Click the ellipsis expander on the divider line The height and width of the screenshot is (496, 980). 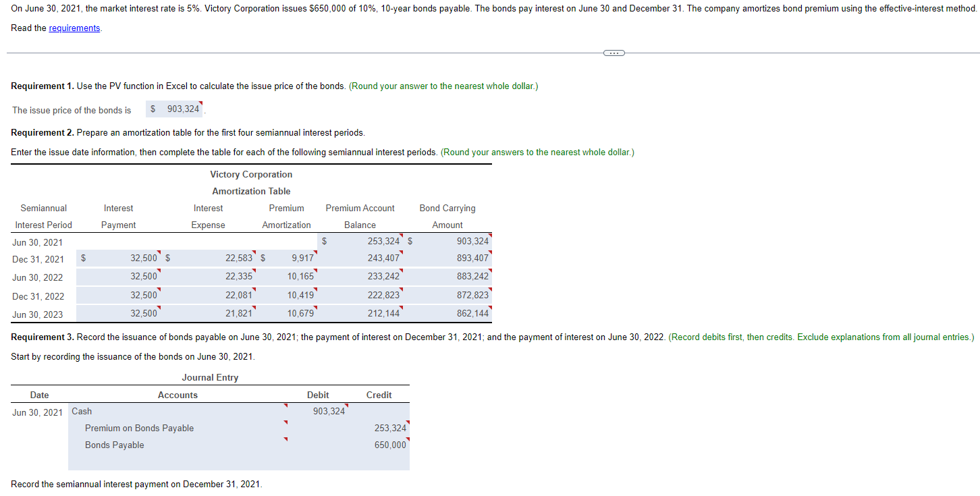pos(613,52)
